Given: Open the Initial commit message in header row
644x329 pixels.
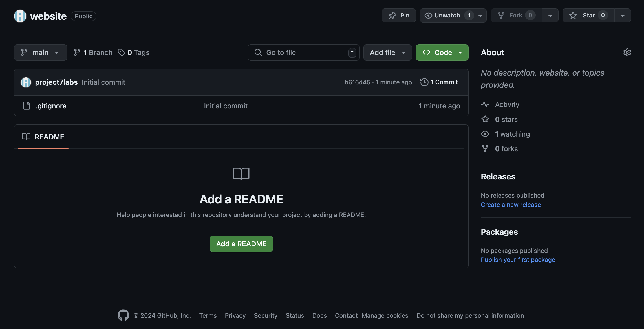Looking at the screenshot, I should 103,82.
